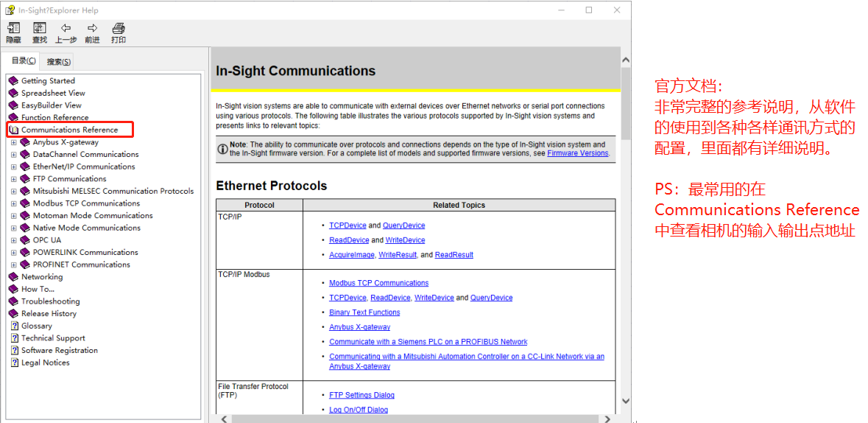The image size is (868, 423).
Task: Open the QueryDevice link in the TCP/IP row
Action: point(403,225)
